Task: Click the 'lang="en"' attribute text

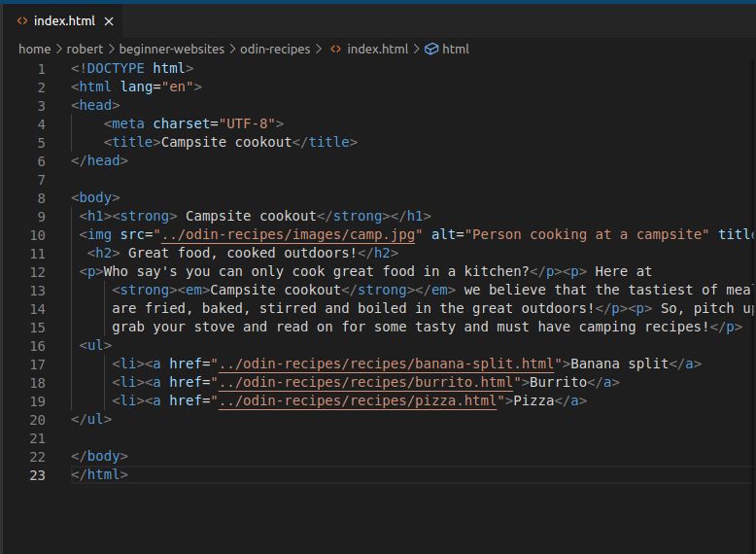Action: point(156,87)
